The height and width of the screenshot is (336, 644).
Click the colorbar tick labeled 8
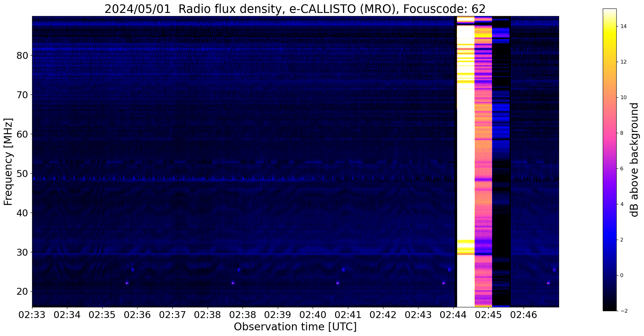(x=621, y=133)
